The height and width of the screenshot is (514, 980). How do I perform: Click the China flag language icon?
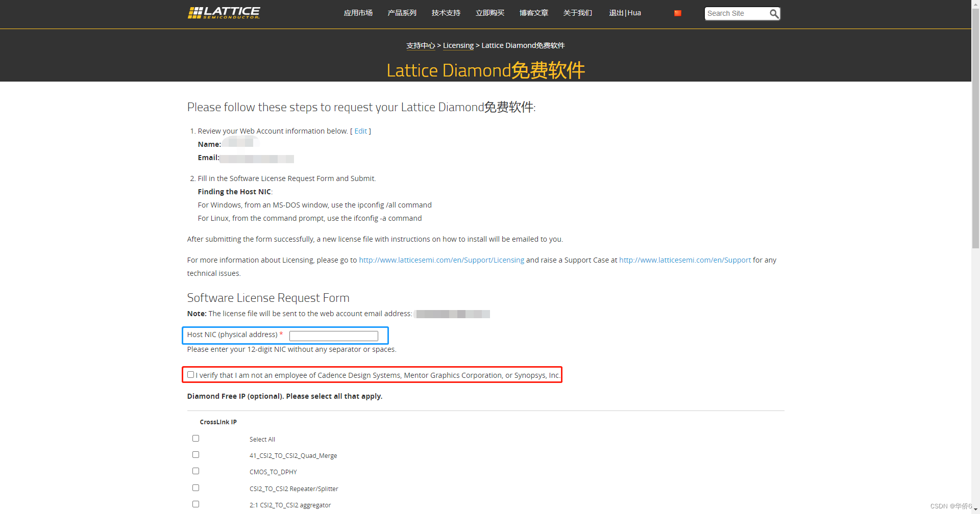pos(678,13)
